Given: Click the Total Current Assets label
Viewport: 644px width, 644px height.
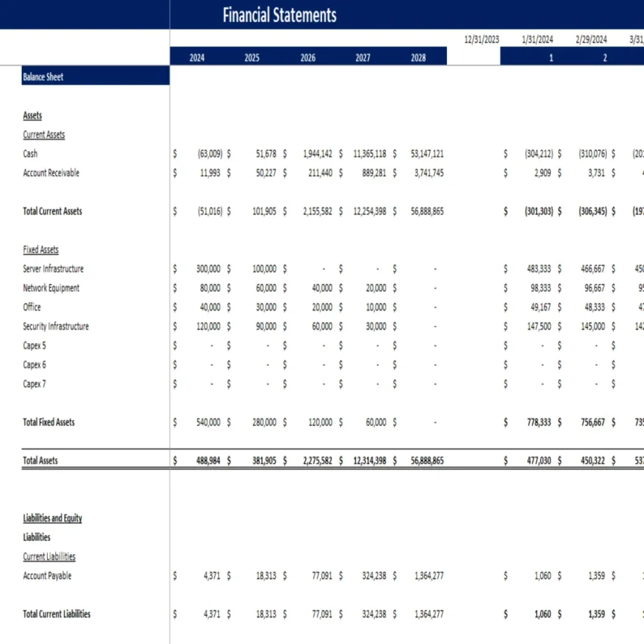Looking at the screenshot, I should (x=52, y=211).
